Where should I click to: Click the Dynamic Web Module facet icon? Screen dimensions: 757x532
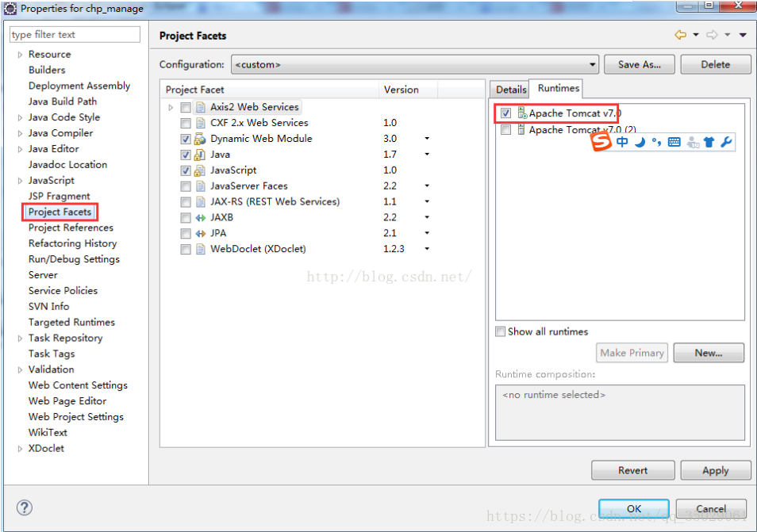coord(200,139)
